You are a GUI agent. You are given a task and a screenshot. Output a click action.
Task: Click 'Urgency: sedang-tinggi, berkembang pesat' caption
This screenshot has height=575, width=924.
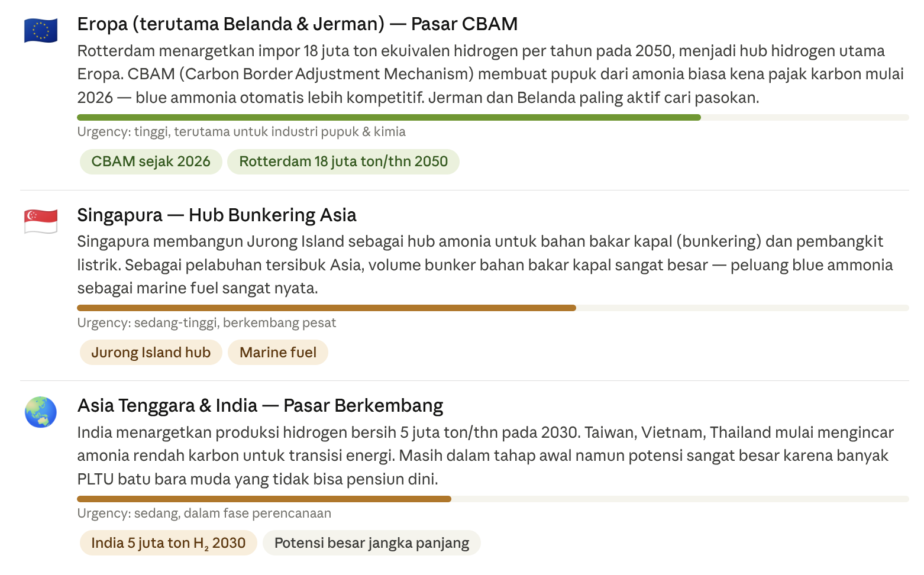[206, 323]
